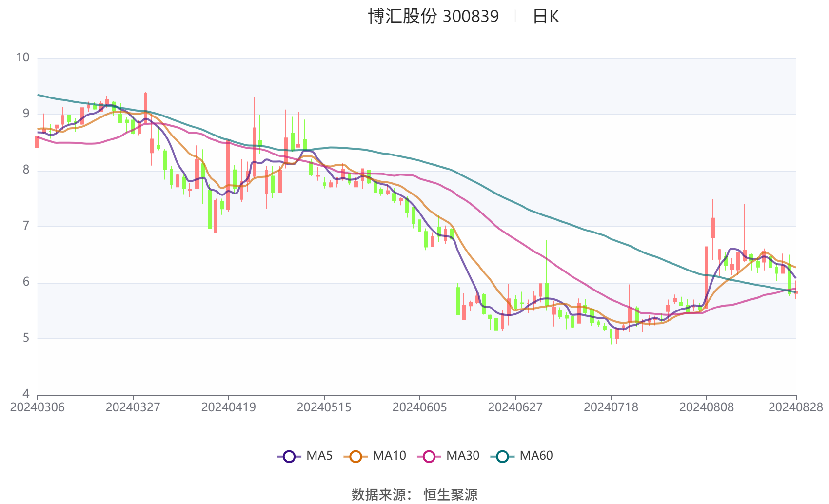829x504 pixels.
Task: Click the MA5 legend label text
Action: point(319,456)
